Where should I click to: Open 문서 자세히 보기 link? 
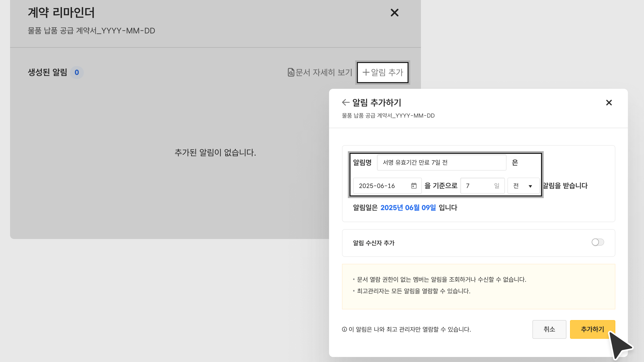[x=324, y=72]
